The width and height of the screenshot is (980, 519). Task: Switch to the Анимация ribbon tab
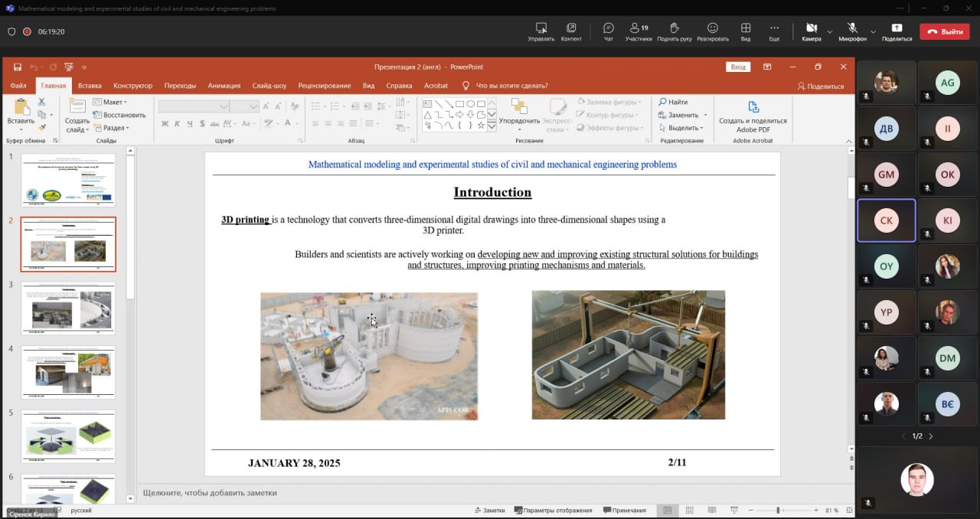click(224, 86)
